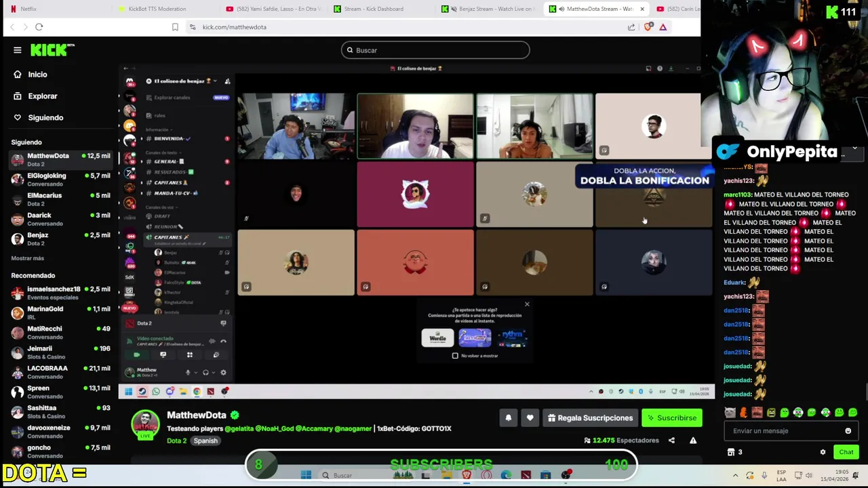Open Dota 2 category link

[176, 441]
